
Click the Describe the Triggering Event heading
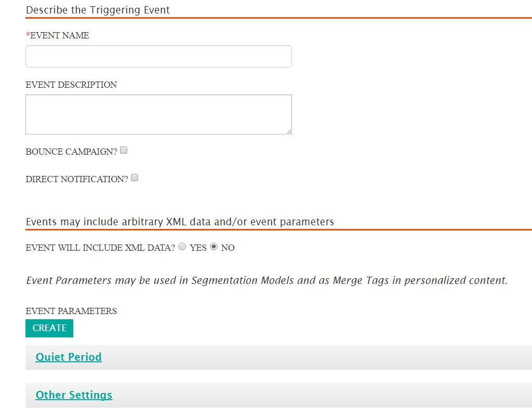(x=98, y=10)
